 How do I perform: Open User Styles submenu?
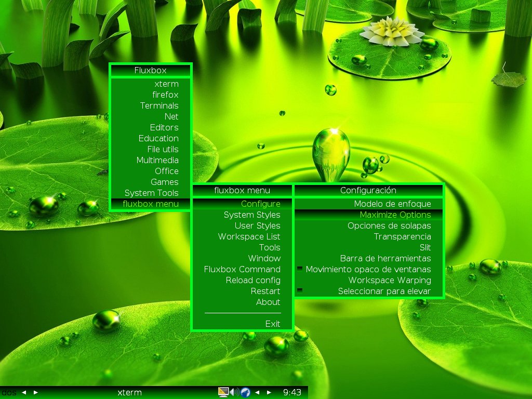[x=242, y=225]
